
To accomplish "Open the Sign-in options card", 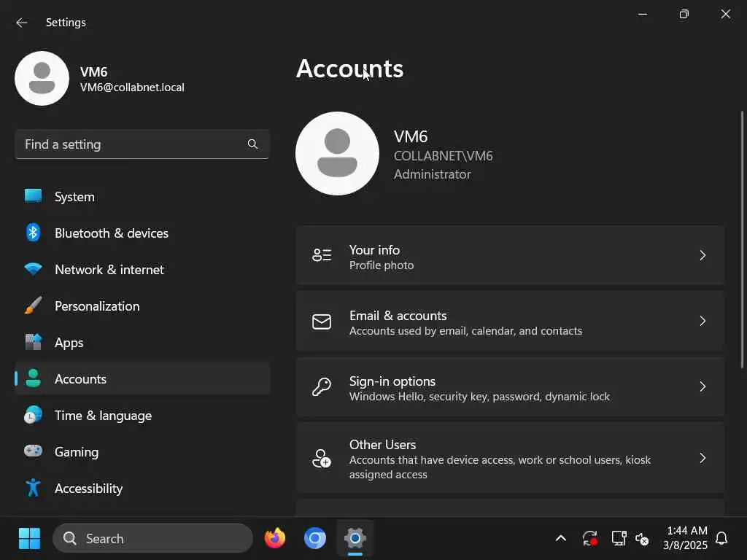I will coord(510,387).
